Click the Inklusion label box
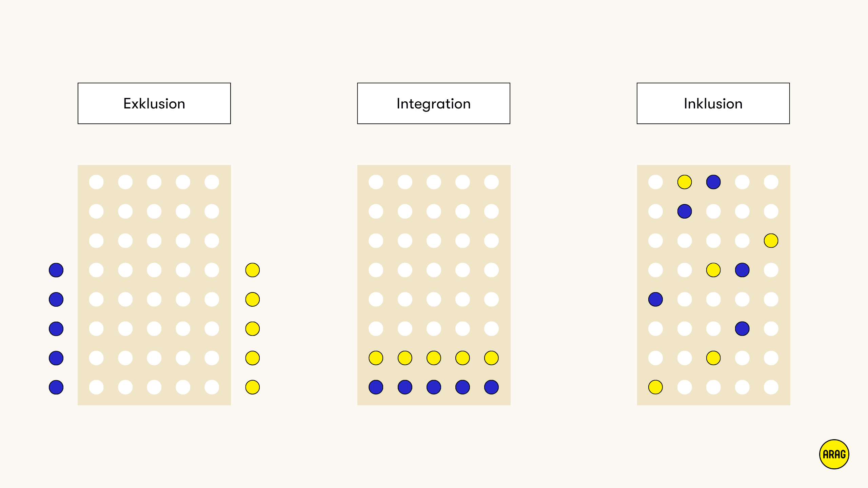The image size is (868, 488). (x=713, y=103)
